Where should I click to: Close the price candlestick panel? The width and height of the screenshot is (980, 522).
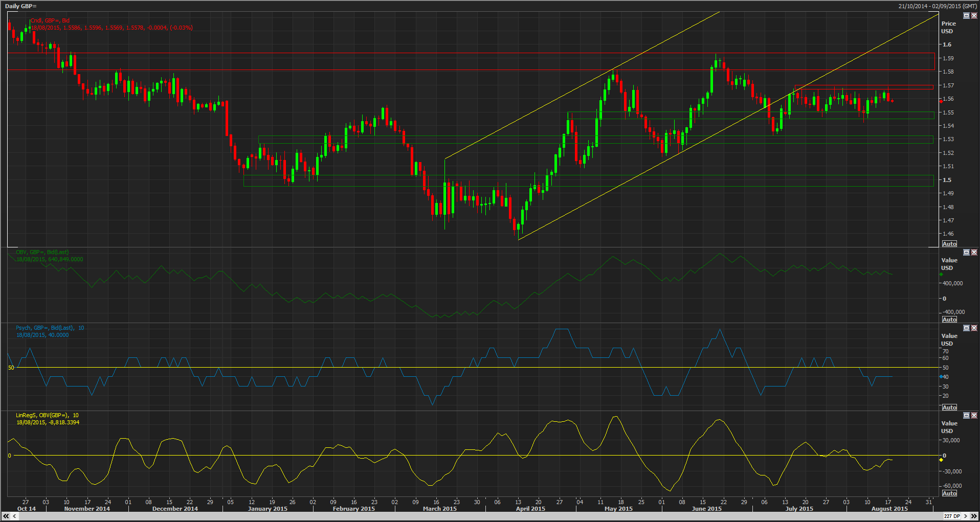click(x=974, y=16)
